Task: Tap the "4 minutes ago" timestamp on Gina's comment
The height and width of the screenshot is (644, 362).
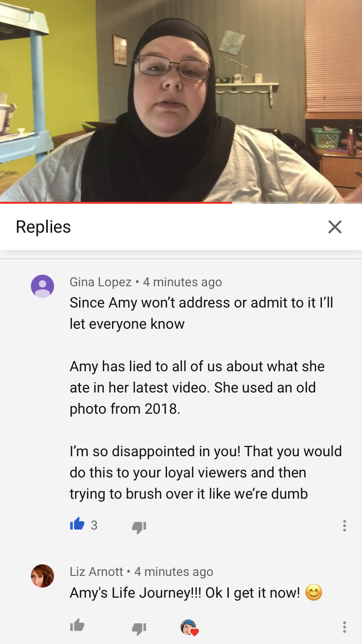Action: 182,282
